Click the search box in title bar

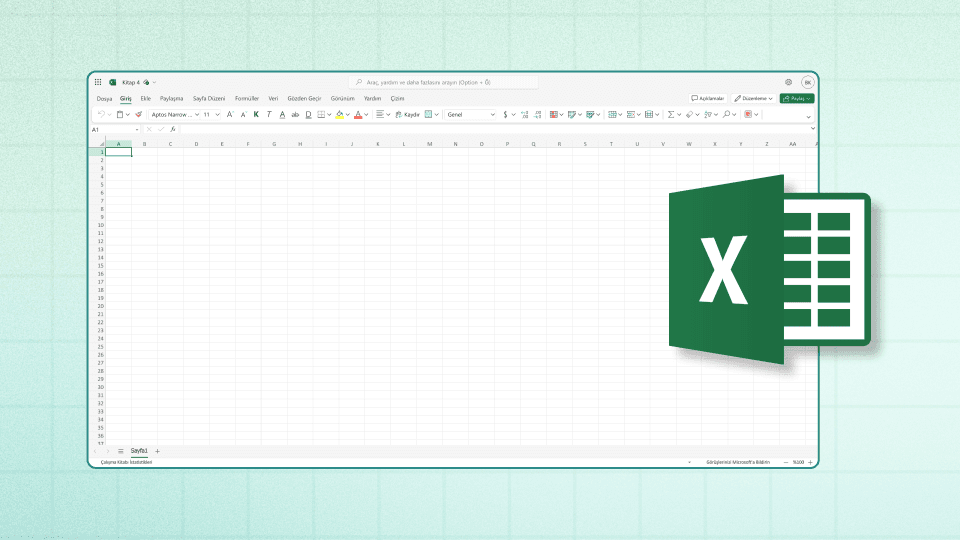click(445, 82)
